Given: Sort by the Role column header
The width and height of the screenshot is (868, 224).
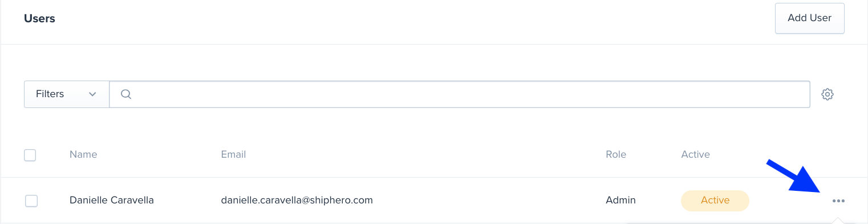Looking at the screenshot, I should [x=616, y=154].
